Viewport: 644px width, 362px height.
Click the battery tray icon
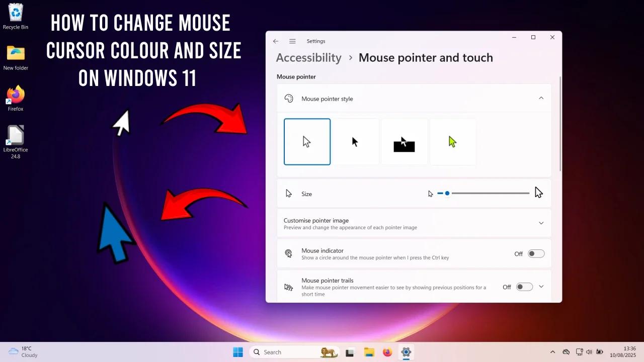coord(599,352)
